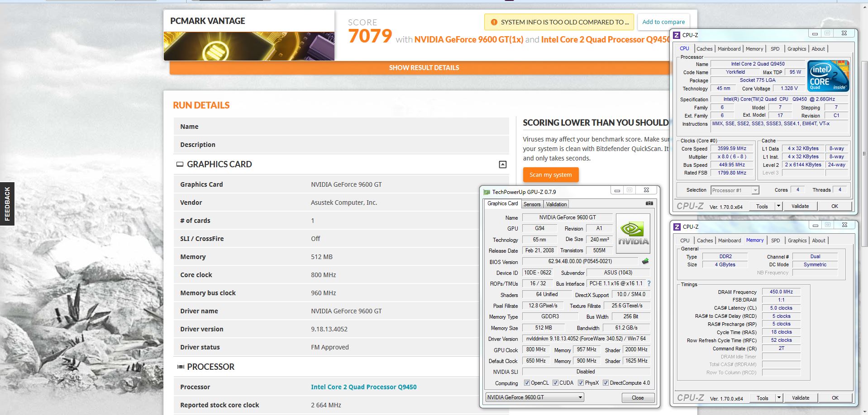Click the warning icon in system info banner
Screen dimensions: 868x415
494,22
